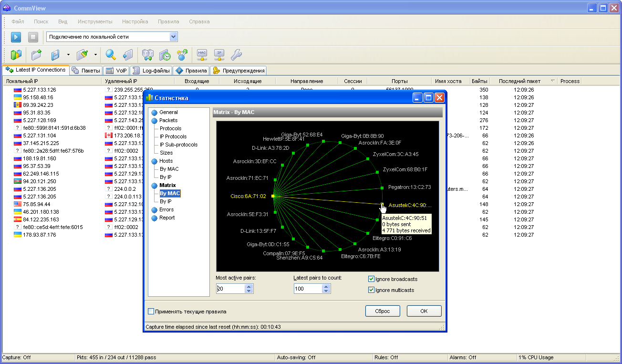The image size is (622, 364).
Task: Open the Поиск menu
Action: pyautogui.click(x=41, y=21)
